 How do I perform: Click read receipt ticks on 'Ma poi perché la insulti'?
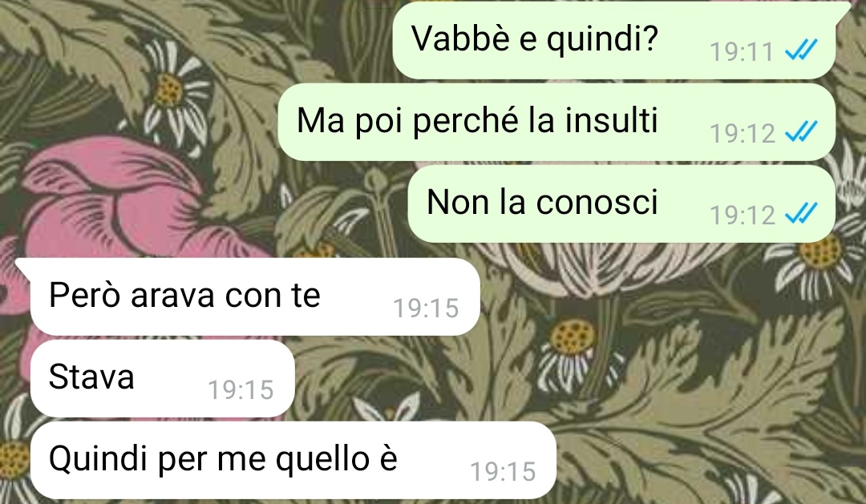pyautogui.click(x=801, y=132)
